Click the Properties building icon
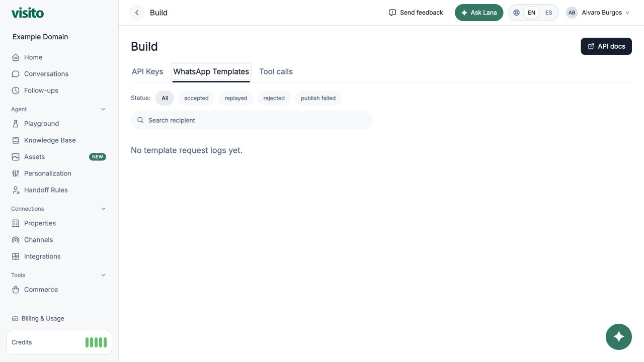The width and height of the screenshot is (644, 362). click(x=16, y=223)
